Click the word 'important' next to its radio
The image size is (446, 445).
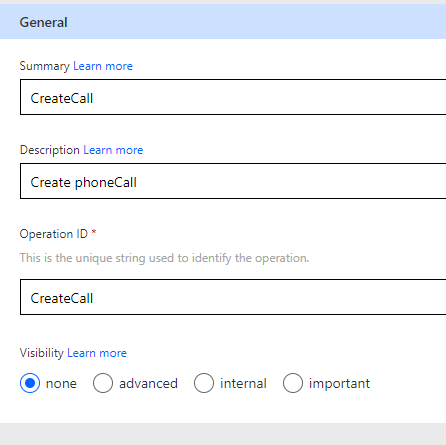point(339,384)
